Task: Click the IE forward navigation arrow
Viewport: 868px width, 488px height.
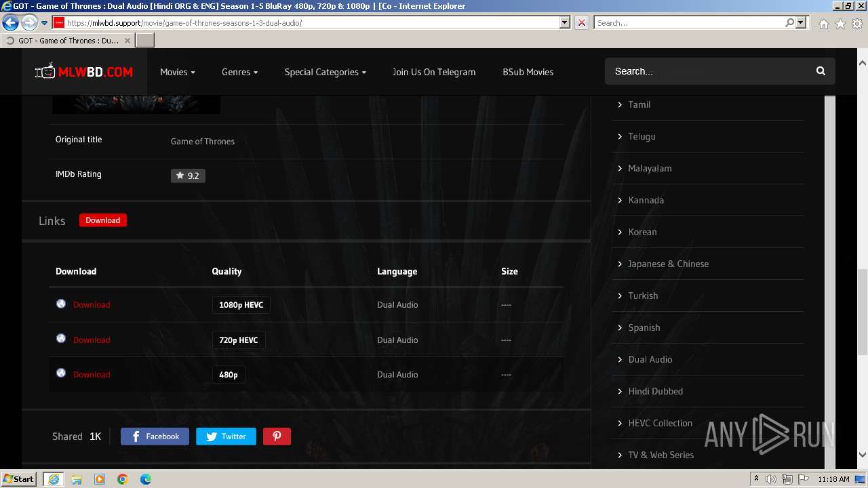Action: pyautogui.click(x=28, y=23)
